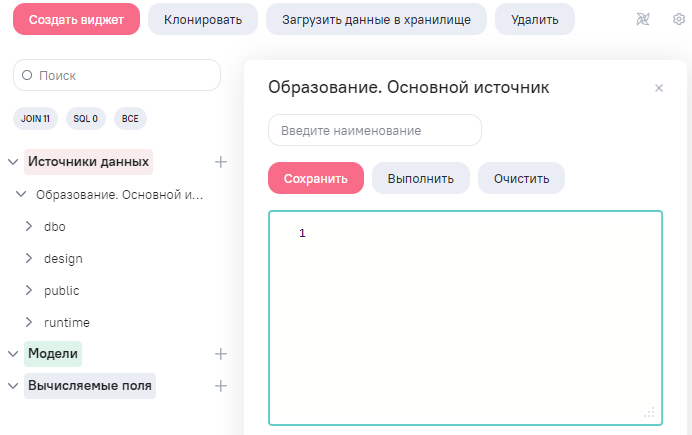Open settings via the gear icon
692x435 pixels.
679,19
